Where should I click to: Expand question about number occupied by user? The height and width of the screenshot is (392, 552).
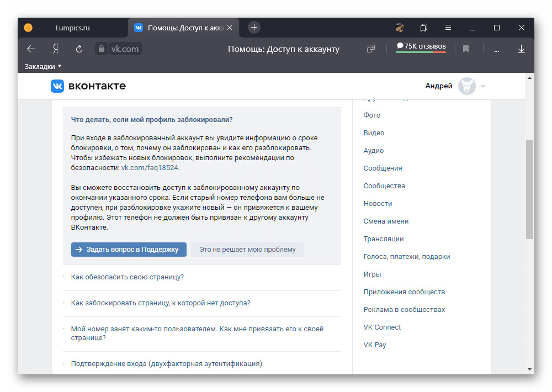coord(197,333)
